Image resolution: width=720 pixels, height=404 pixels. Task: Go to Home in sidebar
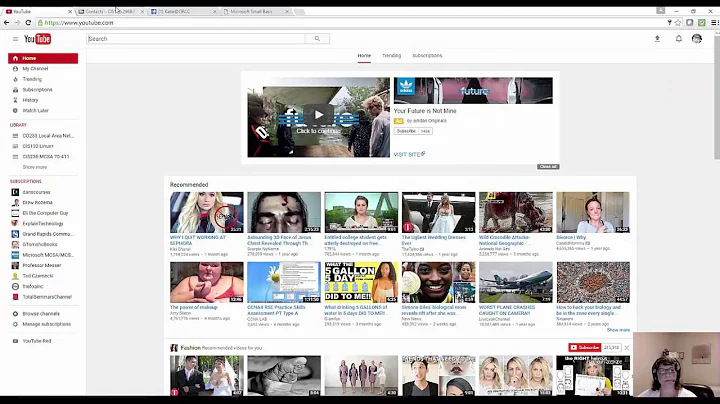43,58
